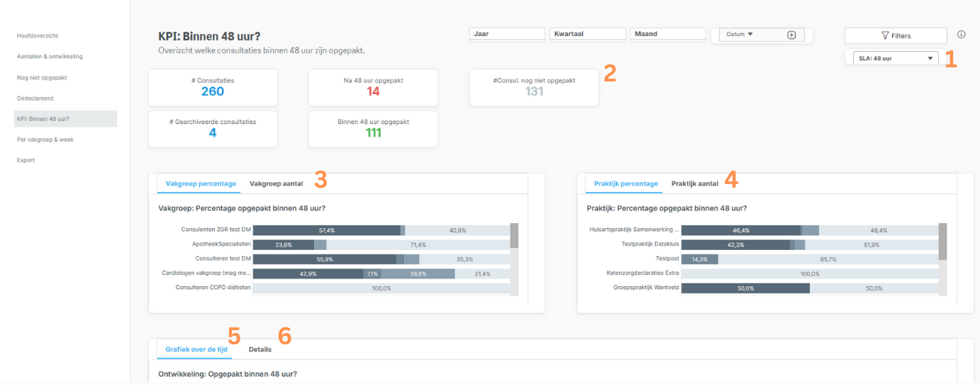Navigate to Export in sidebar
Viewport: 980px width, 386px height.
point(26,160)
